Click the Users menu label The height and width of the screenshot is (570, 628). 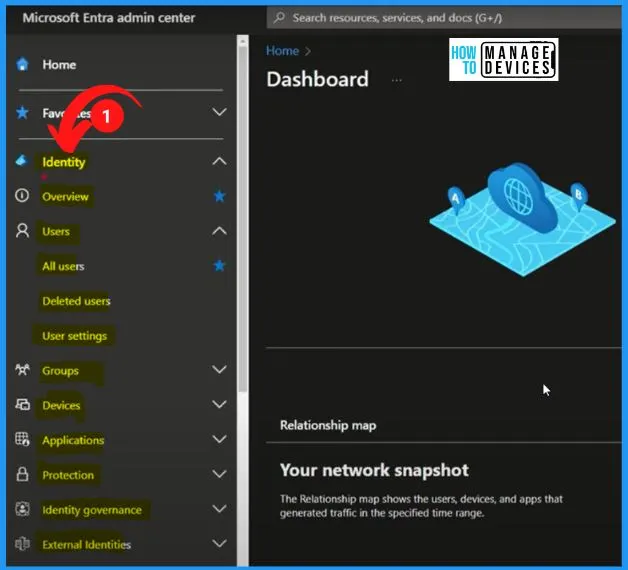tap(56, 232)
